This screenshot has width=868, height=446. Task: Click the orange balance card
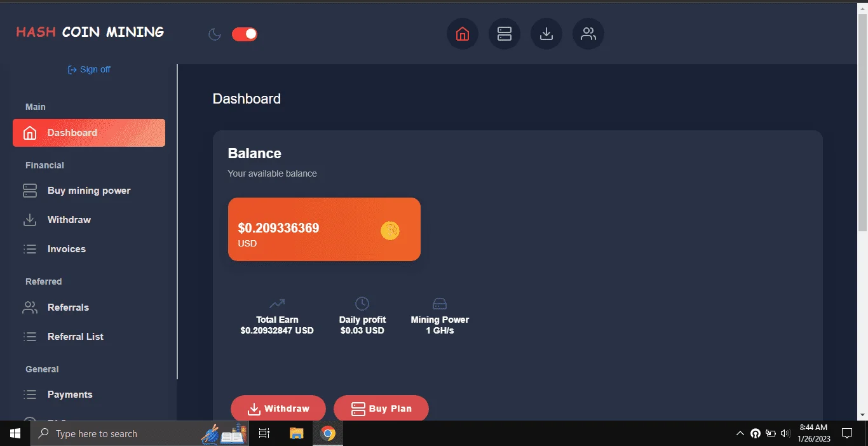coord(324,229)
